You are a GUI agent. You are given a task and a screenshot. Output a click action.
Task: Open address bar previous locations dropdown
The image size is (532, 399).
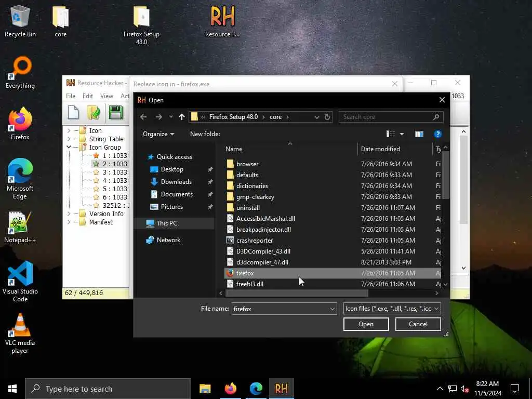[x=316, y=117]
